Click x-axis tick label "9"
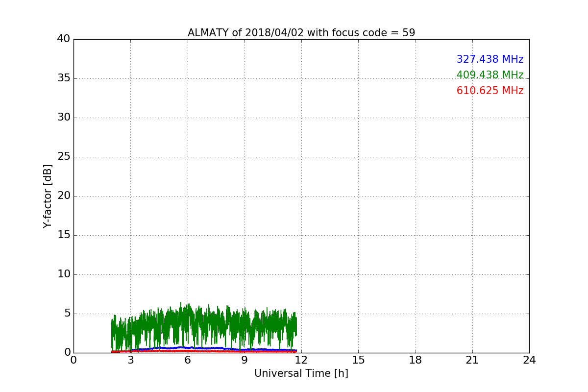 tap(245, 360)
